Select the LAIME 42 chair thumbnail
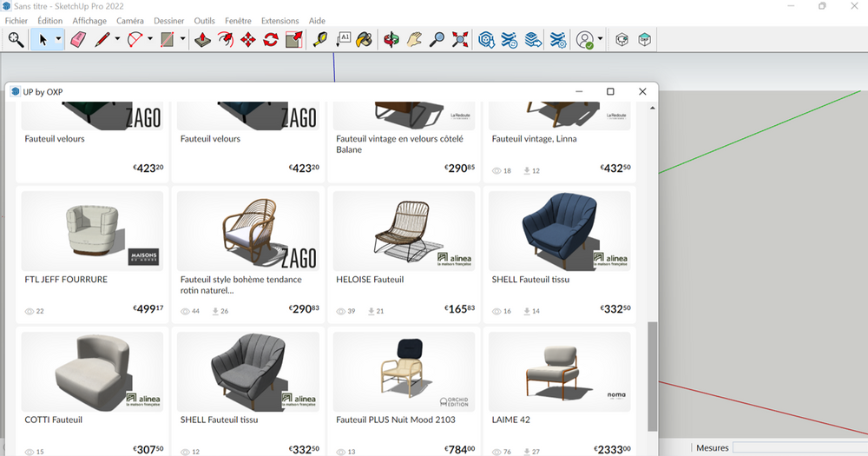 [x=560, y=371]
